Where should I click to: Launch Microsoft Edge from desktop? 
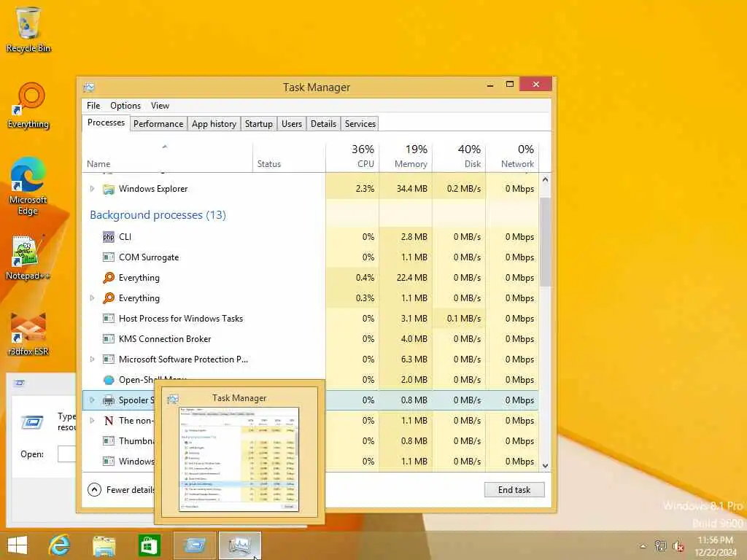pos(28,186)
